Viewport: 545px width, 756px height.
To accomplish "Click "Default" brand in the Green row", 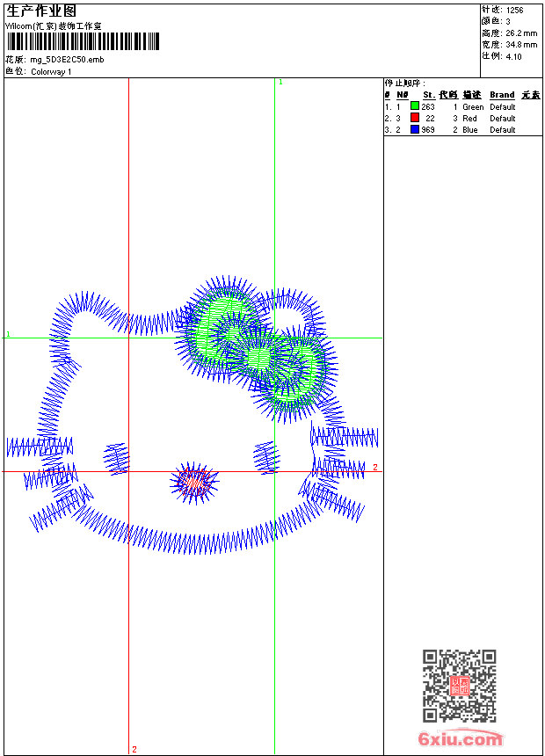I will coord(503,107).
